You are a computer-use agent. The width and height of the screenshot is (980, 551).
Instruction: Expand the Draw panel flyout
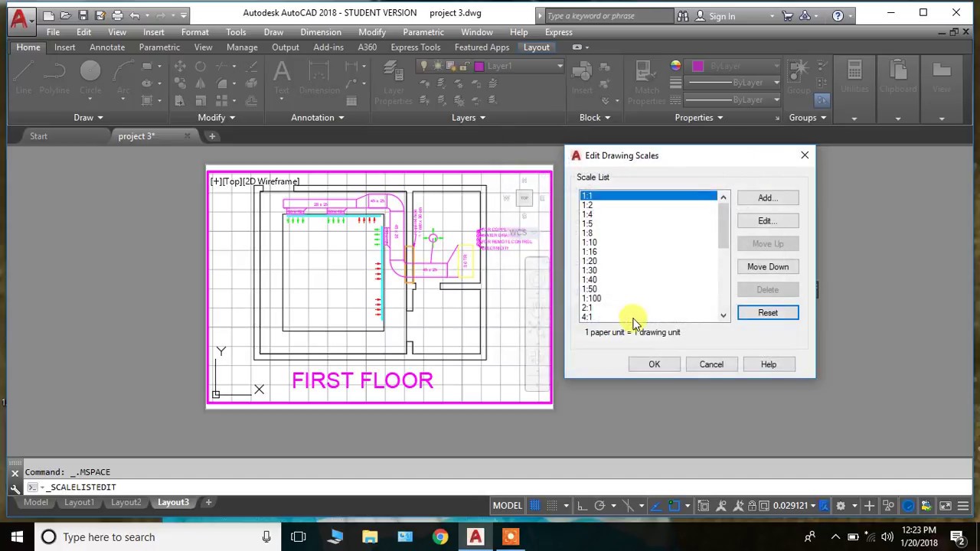(89, 118)
